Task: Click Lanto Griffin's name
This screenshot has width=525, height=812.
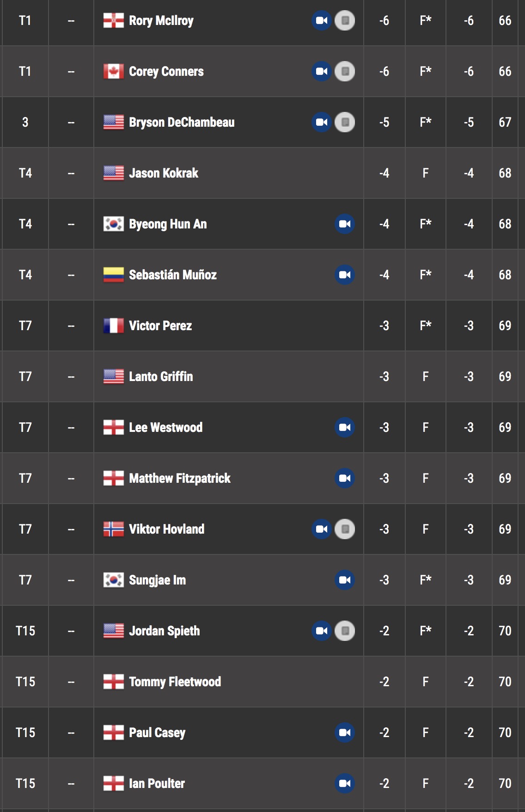Action: 161,376
